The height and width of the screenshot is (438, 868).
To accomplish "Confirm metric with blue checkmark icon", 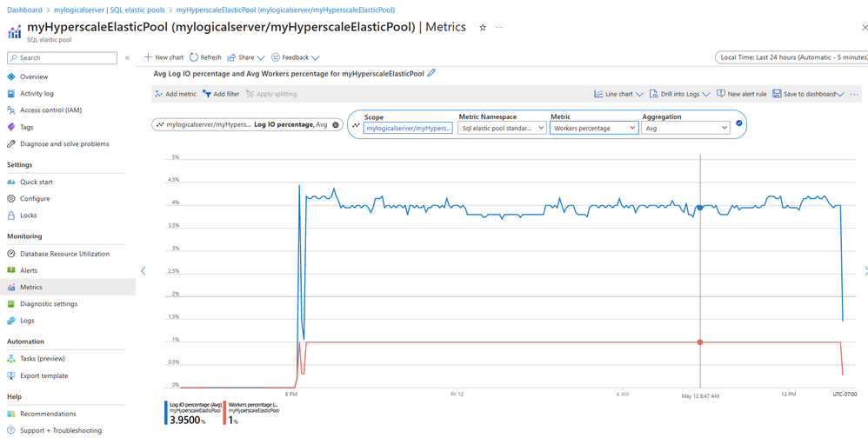I will (739, 123).
